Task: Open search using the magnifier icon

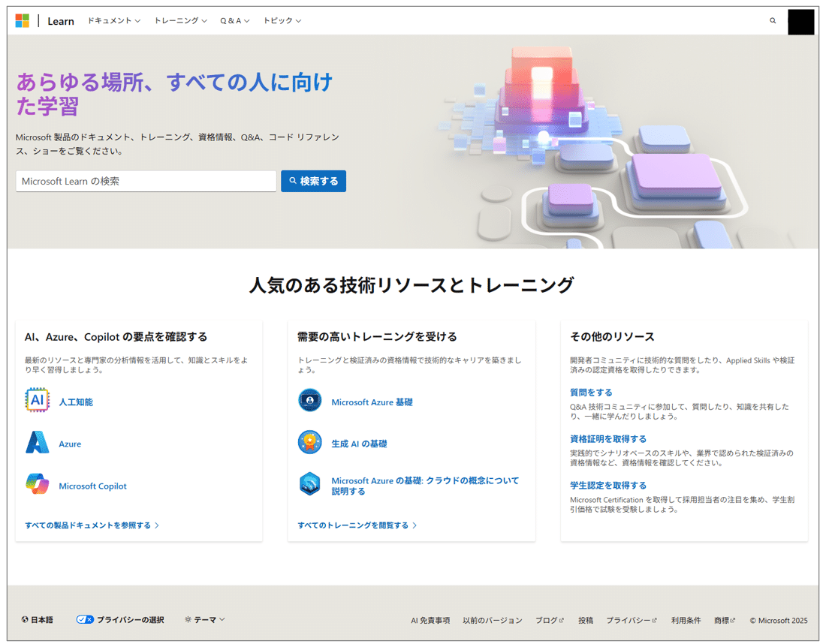Action: click(x=773, y=20)
